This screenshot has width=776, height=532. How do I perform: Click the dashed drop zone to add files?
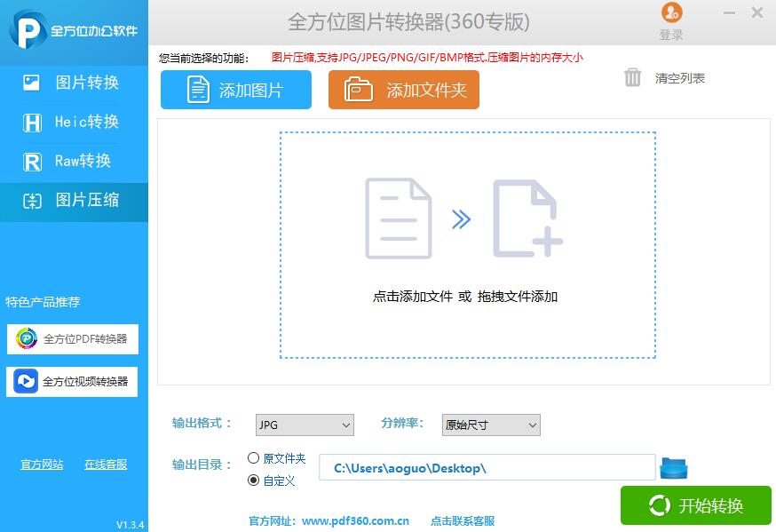(468, 245)
